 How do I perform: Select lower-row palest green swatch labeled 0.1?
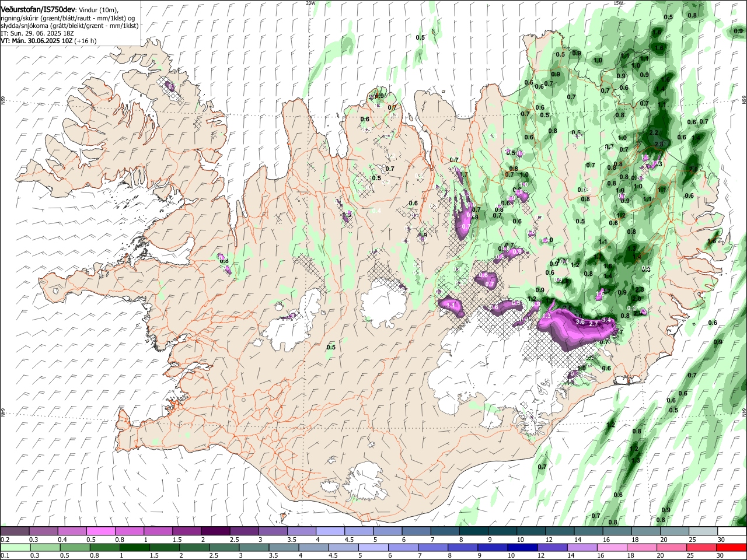15,547
